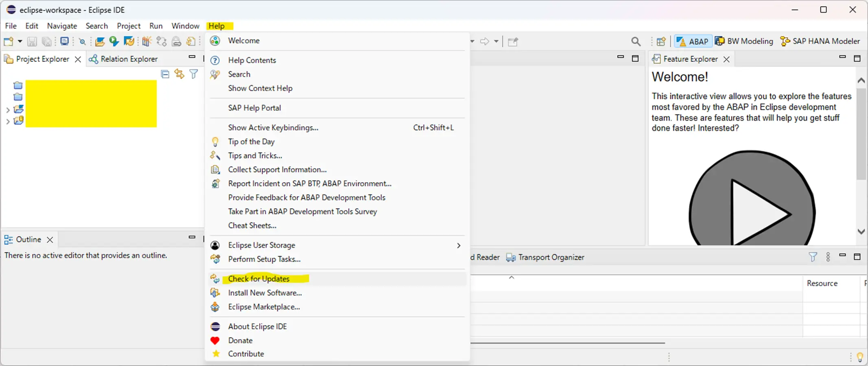Viewport: 868px width, 366px height.
Task: Open the Project Explorer filter funnel
Action: point(194,74)
